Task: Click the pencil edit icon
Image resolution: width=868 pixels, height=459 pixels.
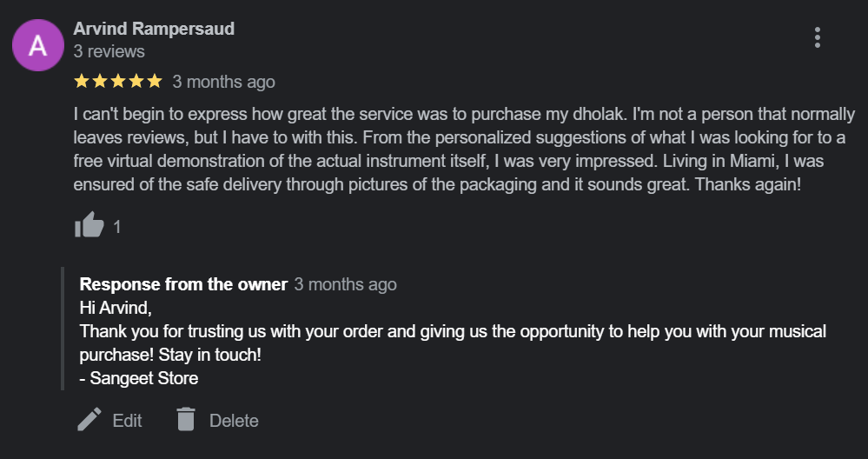Action: (x=89, y=421)
